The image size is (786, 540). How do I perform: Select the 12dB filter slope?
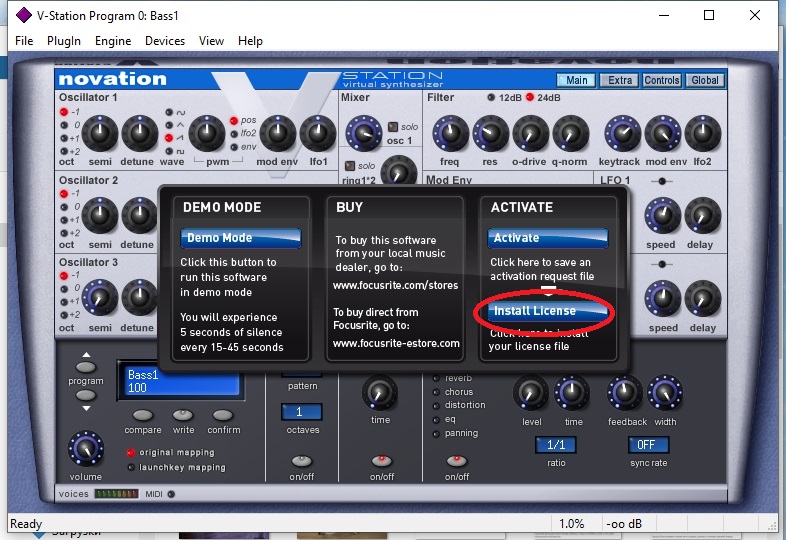pyautogui.click(x=491, y=97)
